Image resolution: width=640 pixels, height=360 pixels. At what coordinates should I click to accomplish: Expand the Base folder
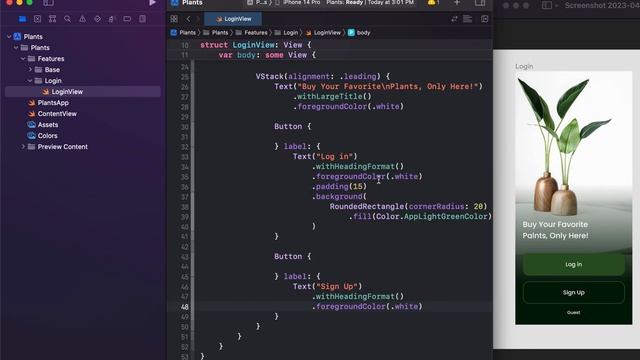30,70
